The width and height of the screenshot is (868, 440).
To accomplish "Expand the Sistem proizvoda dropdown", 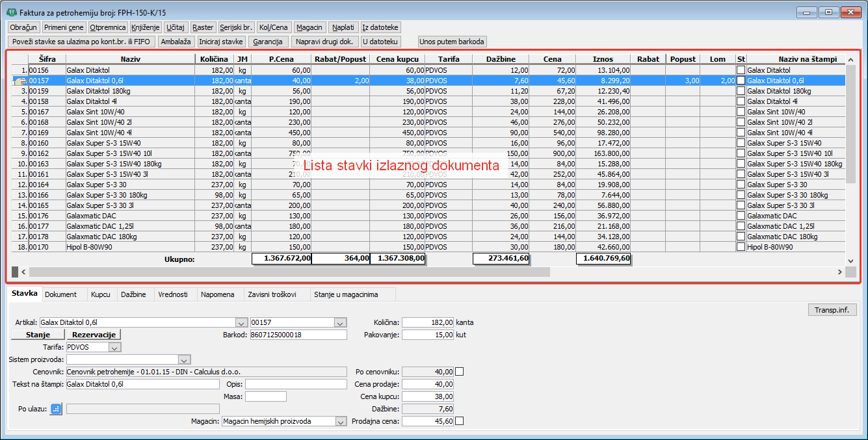I will (185, 359).
